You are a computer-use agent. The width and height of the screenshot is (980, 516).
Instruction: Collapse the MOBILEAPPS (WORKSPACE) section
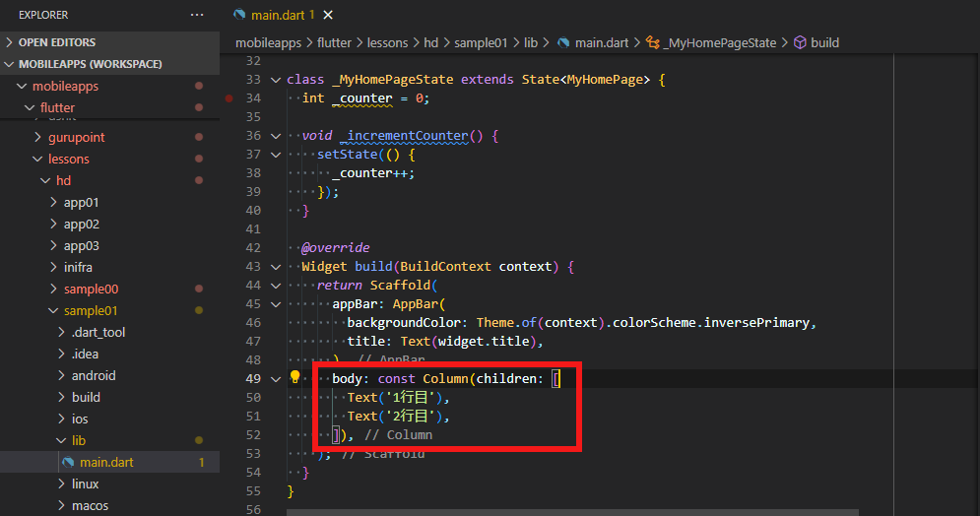coord(11,64)
